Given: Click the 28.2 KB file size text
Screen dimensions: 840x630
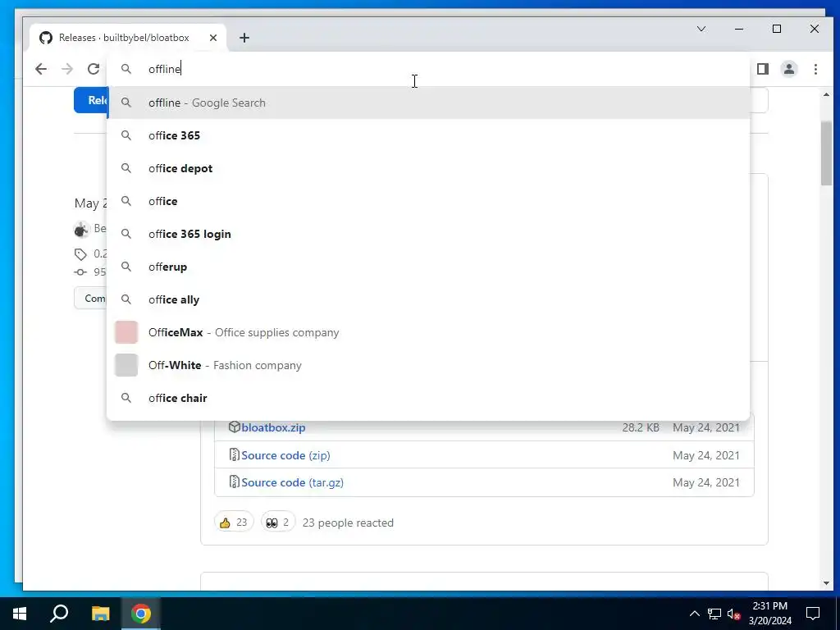Looking at the screenshot, I should (x=641, y=427).
